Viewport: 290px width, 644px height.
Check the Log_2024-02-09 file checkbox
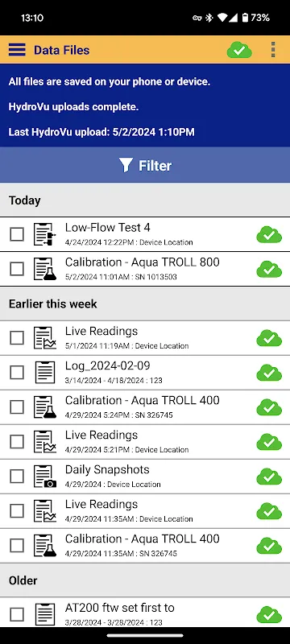pos(17,373)
